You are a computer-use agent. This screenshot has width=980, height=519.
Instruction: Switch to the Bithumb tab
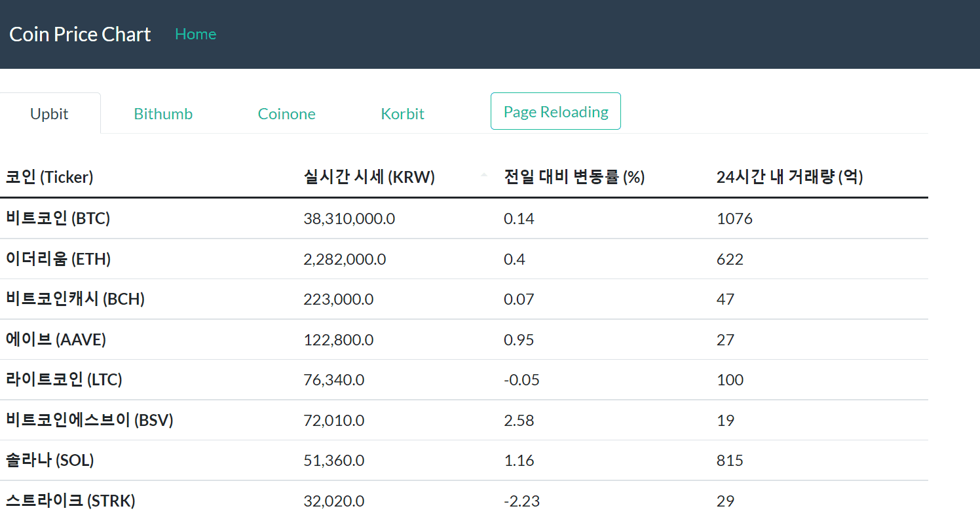coord(163,113)
